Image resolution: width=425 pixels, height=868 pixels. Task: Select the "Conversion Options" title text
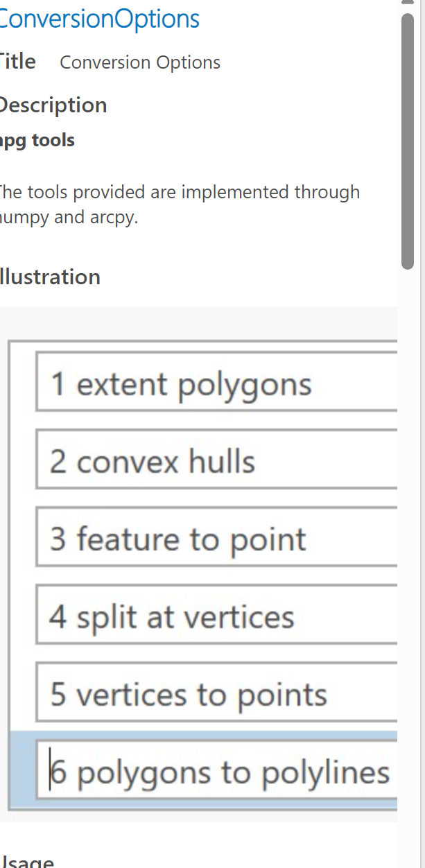139,62
